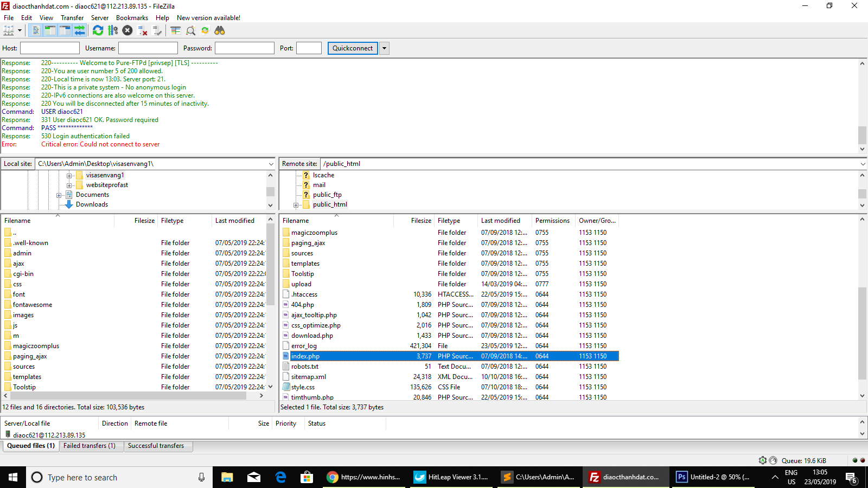Search for files recursively with binoculars
868x488 pixels.
(220, 30)
